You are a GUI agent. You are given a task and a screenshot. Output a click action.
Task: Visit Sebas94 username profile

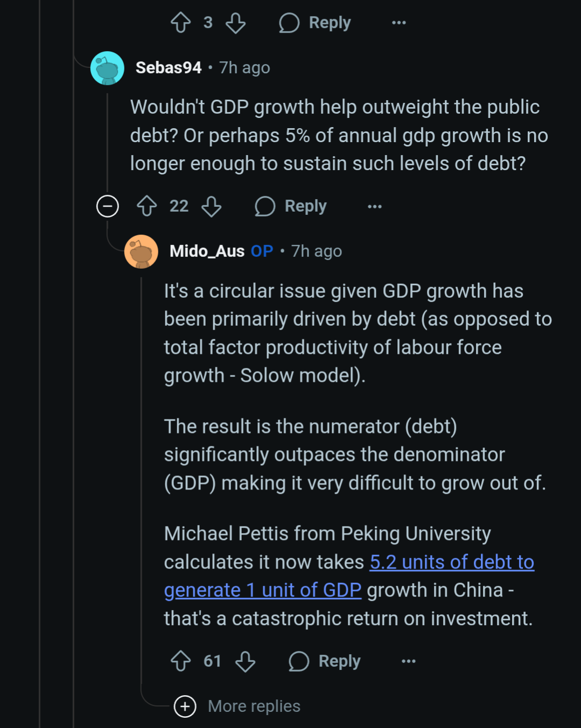pyautogui.click(x=169, y=68)
